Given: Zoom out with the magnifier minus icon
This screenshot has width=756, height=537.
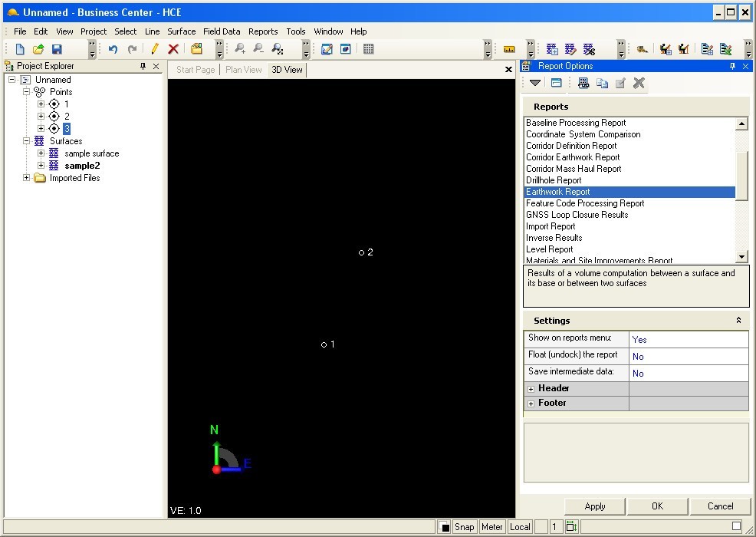Looking at the screenshot, I should tap(258, 49).
